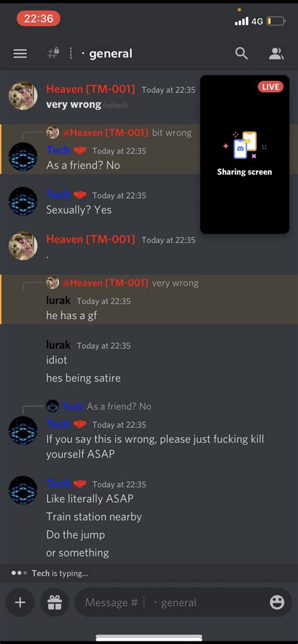The image size is (298, 644).
Task: Tap the 'general' channel title
Action: coord(111,53)
